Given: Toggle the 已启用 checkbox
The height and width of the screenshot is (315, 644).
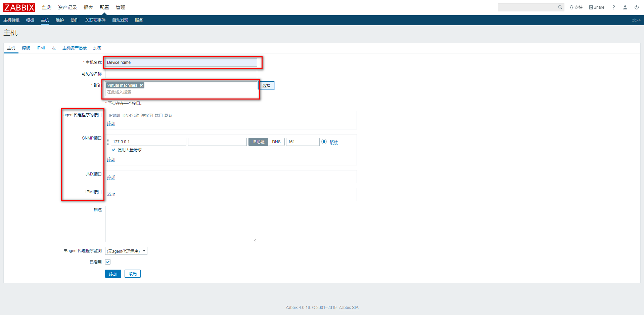Looking at the screenshot, I should [108, 262].
